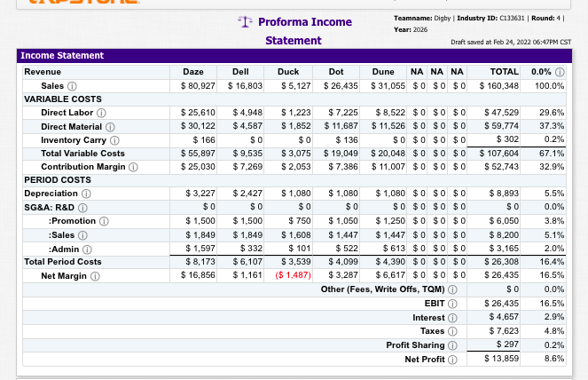Viewport: 588px width, 380px height.
Task: Click the Direct Material info icon
Action: coord(110,127)
